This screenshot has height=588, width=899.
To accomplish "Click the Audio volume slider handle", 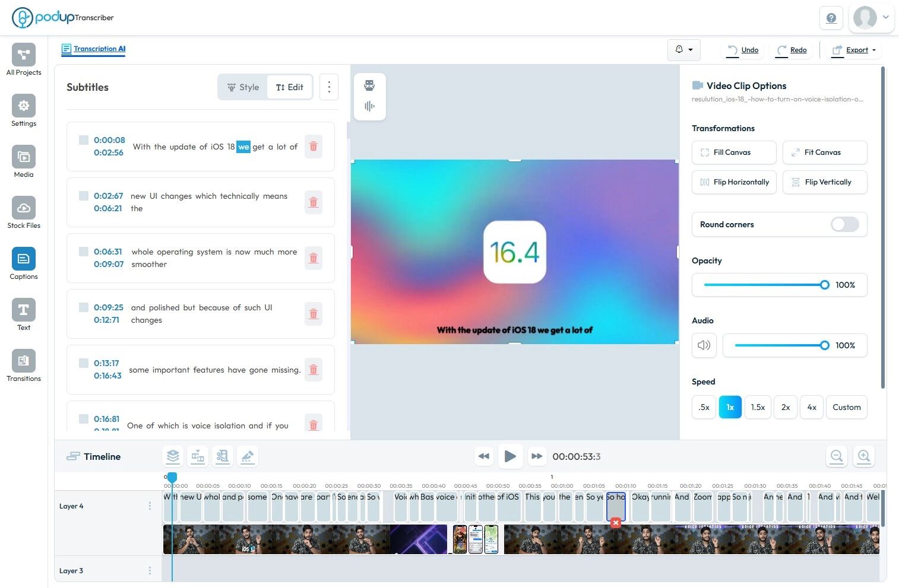I will pos(825,345).
